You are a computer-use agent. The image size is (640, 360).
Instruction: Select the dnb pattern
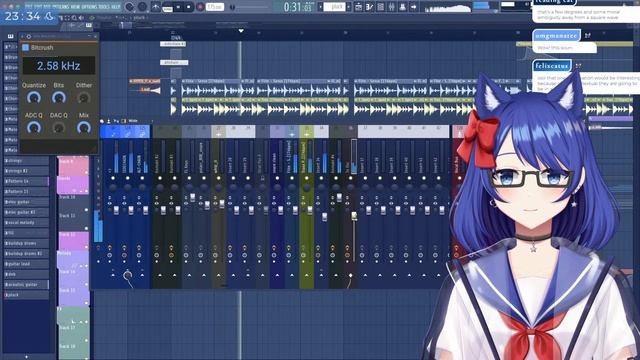tap(26, 274)
